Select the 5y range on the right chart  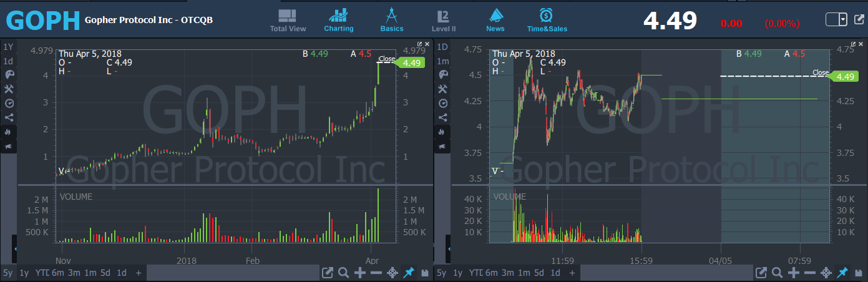click(x=442, y=273)
